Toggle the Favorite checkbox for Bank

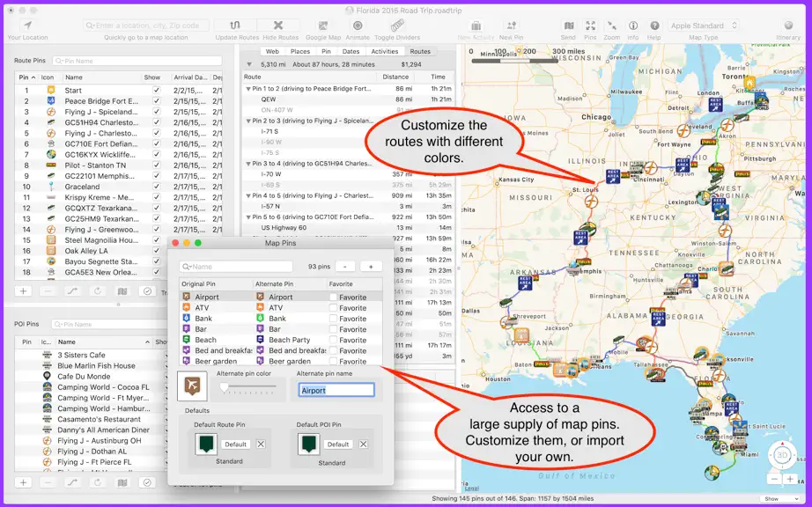(333, 319)
